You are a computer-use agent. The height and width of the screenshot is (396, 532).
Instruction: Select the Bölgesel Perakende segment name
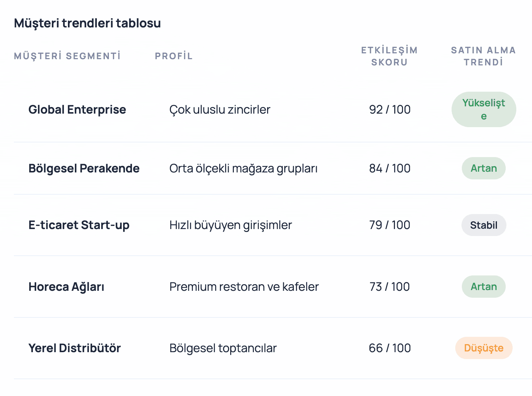(x=84, y=168)
